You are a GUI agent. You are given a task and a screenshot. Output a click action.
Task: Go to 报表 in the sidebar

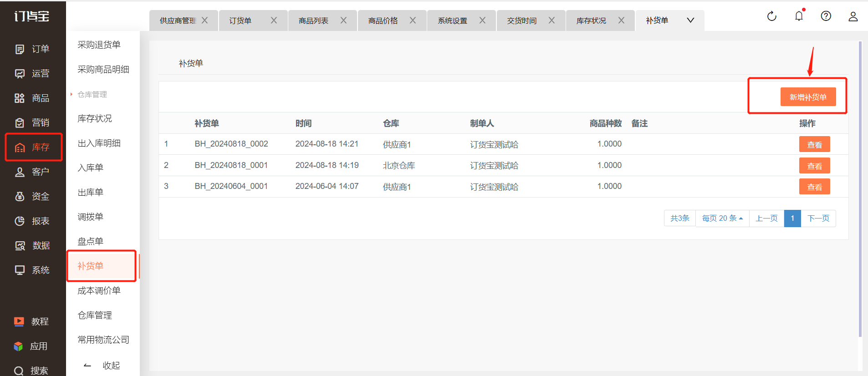click(32, 221)
